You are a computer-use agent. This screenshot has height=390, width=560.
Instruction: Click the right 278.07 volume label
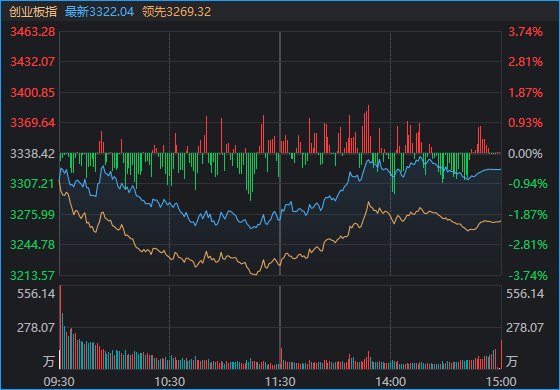(525, 328)
